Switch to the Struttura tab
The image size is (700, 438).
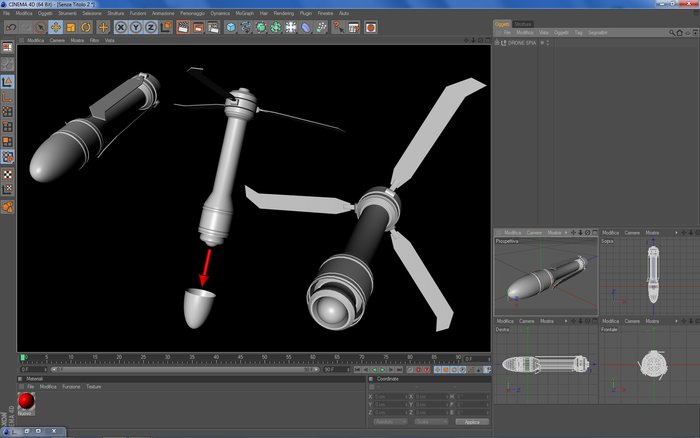pyautogui.click(x=523, y=23)
